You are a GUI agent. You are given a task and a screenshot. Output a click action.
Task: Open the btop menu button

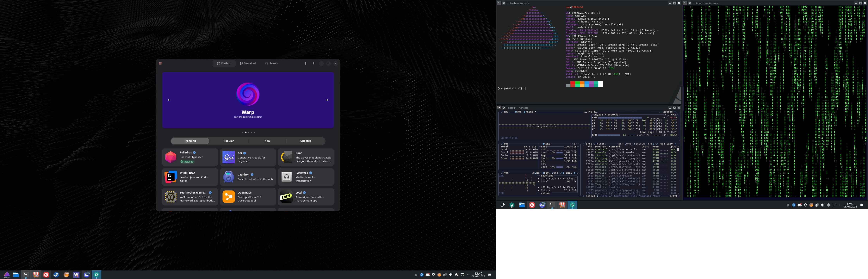tap(518, 112)
